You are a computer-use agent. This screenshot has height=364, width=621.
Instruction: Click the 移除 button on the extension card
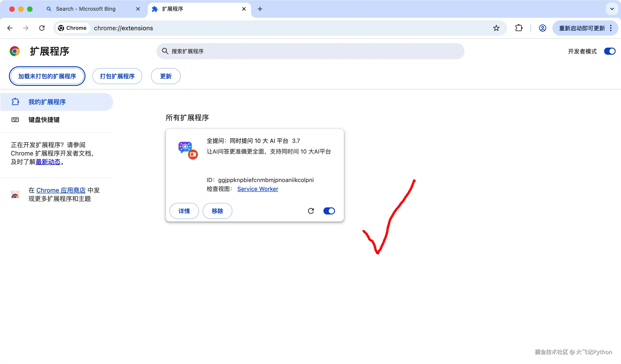point(217,211)
